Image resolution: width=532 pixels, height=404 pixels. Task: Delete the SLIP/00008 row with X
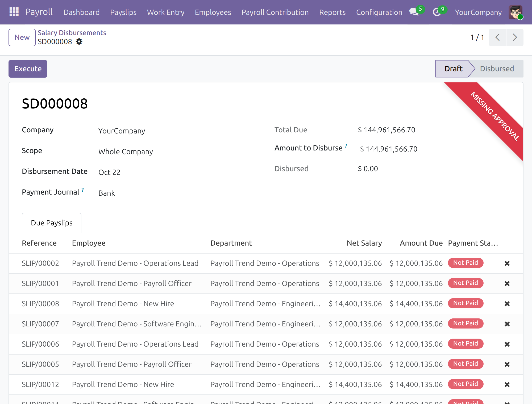(507, 304)
